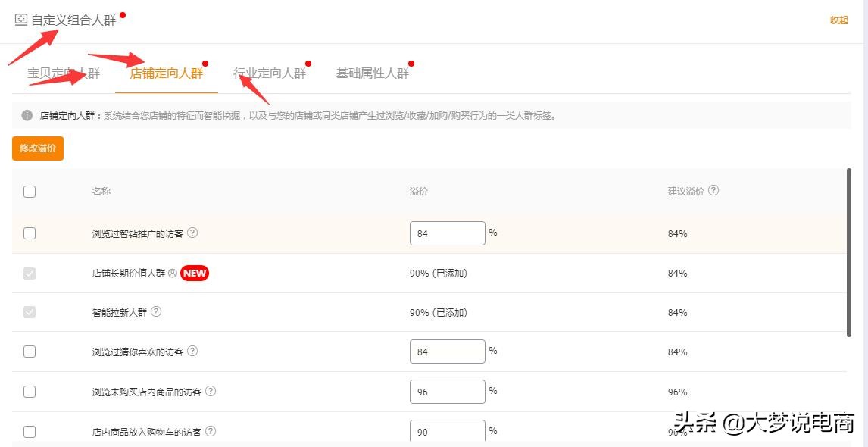Click the orange 修改溢价 button
868x447 pixels.
pyautogui.click(x=38, y=148)
